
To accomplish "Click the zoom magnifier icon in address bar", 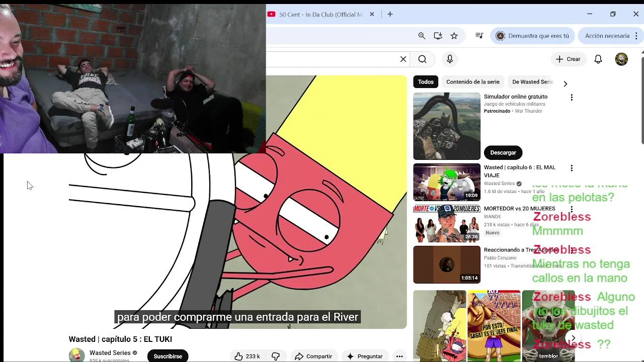I will point(422,36).
